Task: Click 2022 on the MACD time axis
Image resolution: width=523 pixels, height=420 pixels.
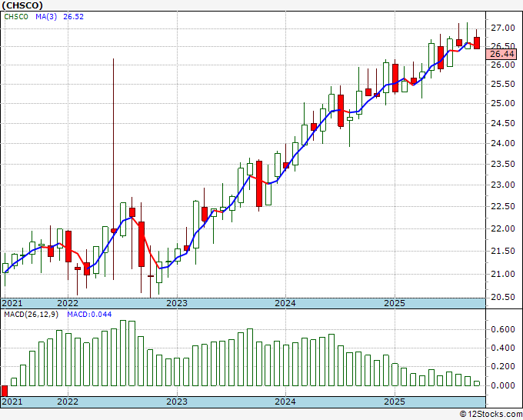Action: (x=68, y=402)
